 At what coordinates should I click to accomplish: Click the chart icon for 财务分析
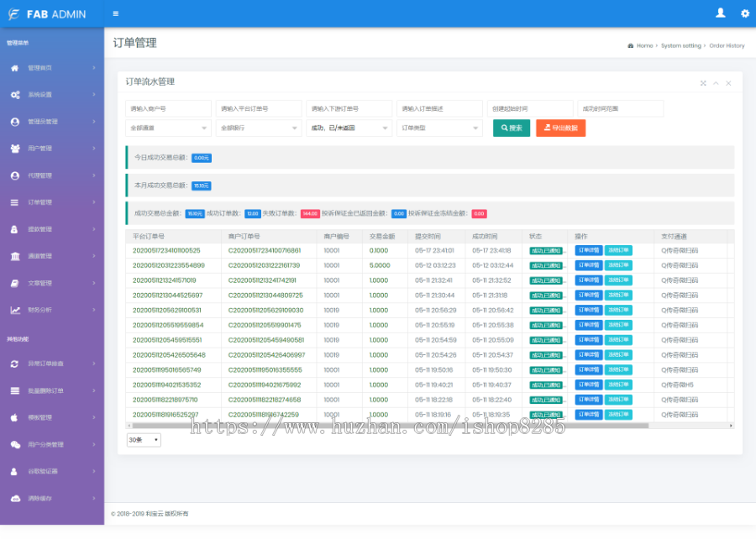pyautogui.click(x=15, y=310)
